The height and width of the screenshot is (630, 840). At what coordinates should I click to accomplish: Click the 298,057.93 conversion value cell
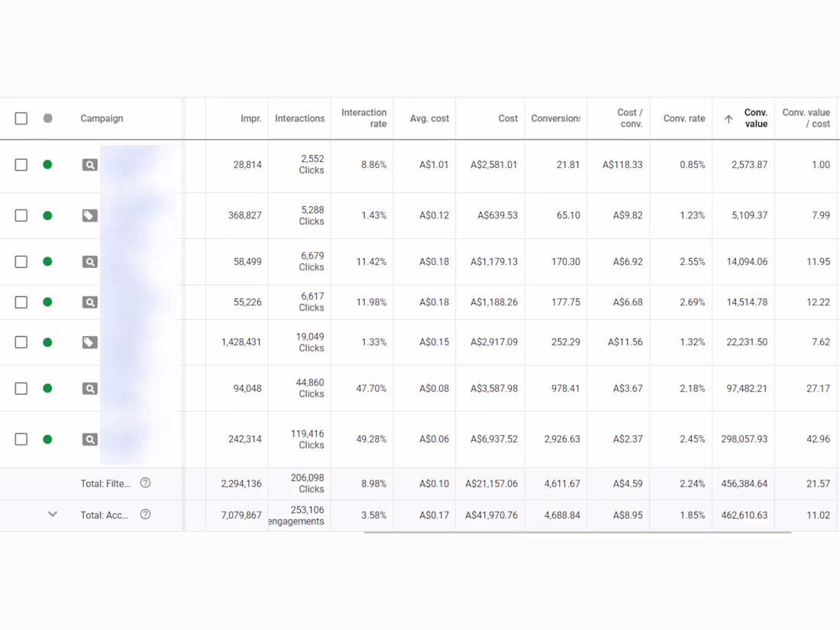click(744, 439)
